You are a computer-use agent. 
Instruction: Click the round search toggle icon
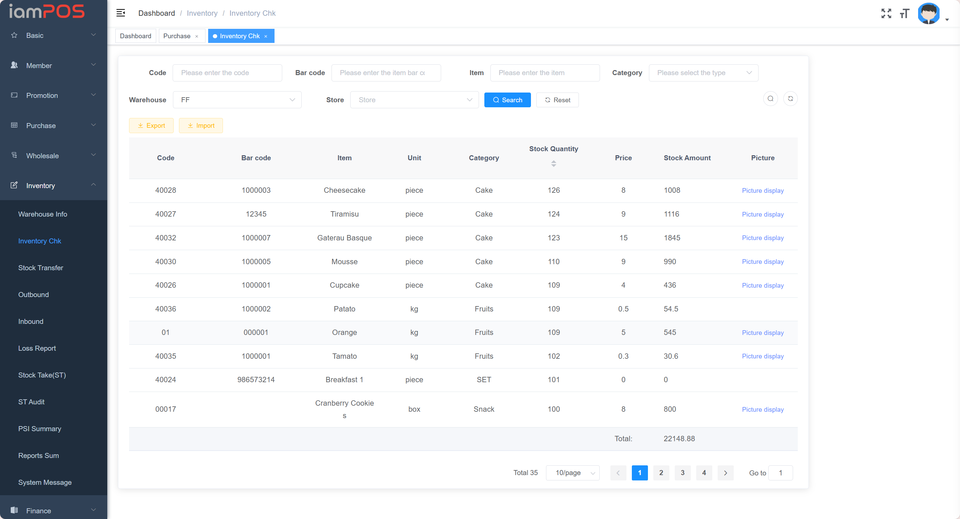click(770, 99)
